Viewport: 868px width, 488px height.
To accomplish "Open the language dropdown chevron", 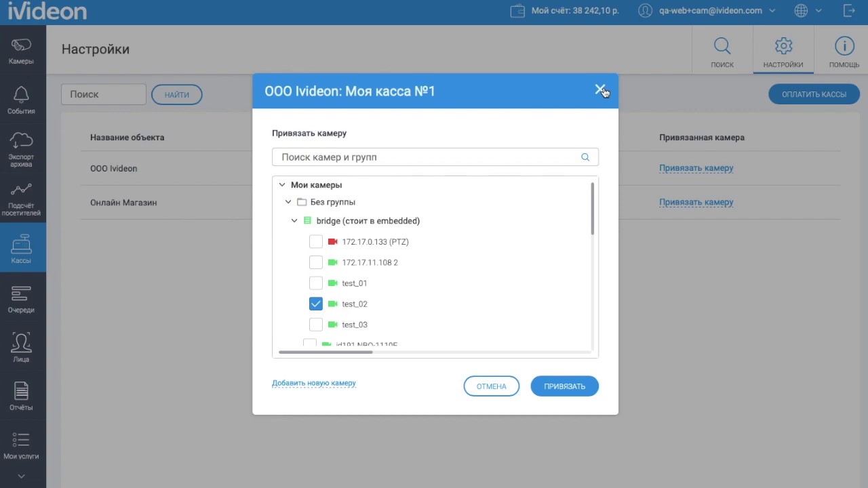I will 818,11.
